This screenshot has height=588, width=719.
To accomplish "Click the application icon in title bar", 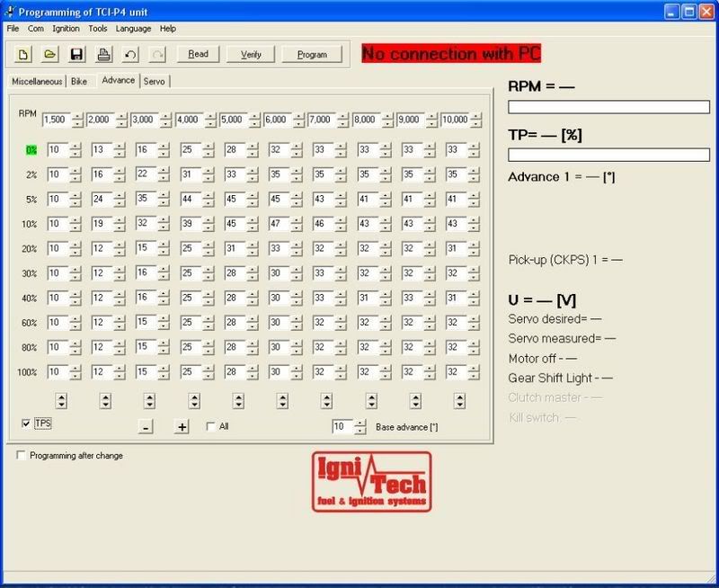I will pos(10,12).
